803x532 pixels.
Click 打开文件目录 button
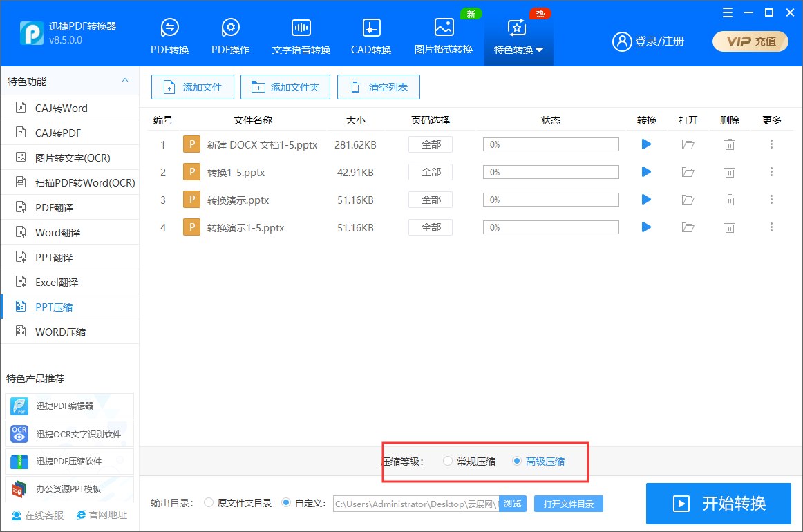569,504
